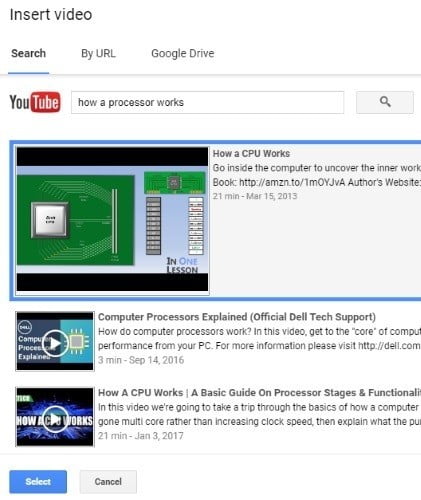Select the In One Lesson CPU thumbnail

tap(112, 220)
